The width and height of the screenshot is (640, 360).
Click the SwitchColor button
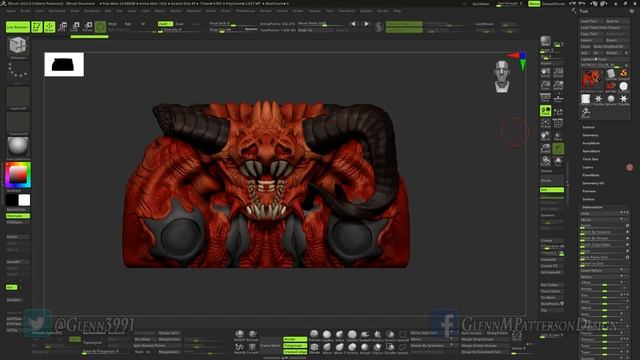pyautogui.click(x=18, y=209)
